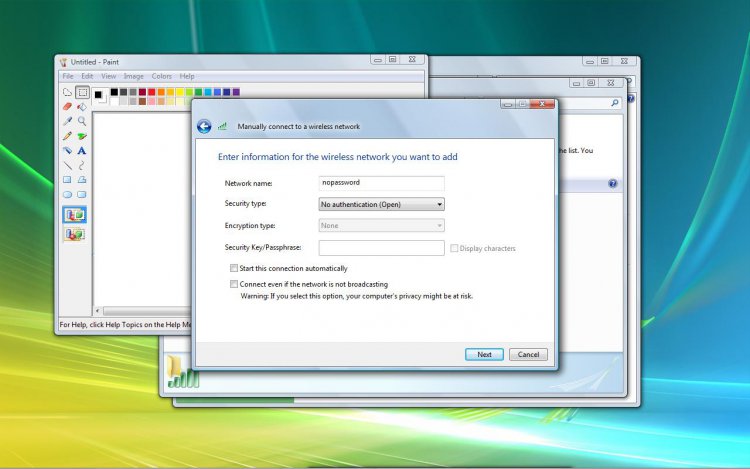
Task: Select the Magnifier tool in Paint
Action: click(x=82, y=121)
